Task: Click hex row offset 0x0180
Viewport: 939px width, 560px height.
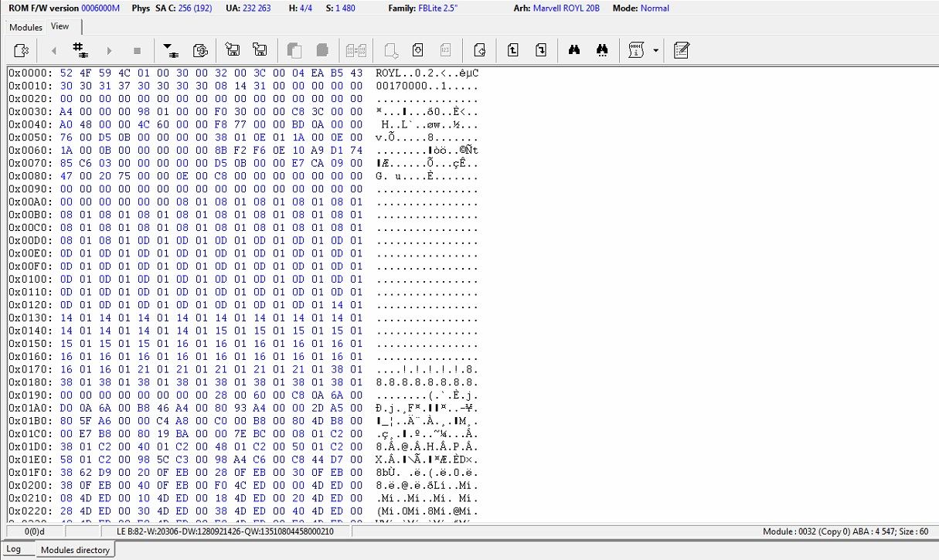Action: tap(31, 382)
